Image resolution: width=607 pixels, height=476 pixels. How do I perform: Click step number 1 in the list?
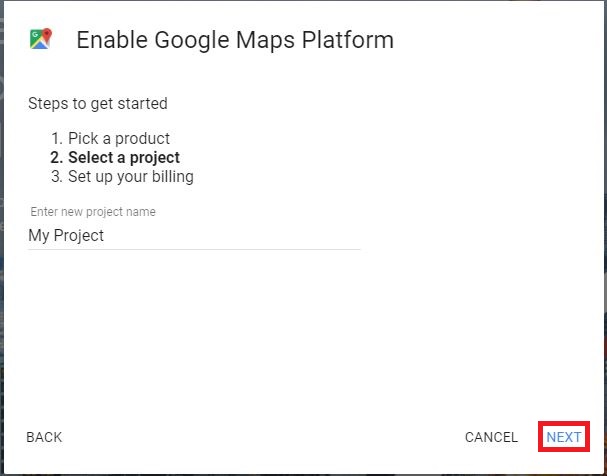click(56, 139)
